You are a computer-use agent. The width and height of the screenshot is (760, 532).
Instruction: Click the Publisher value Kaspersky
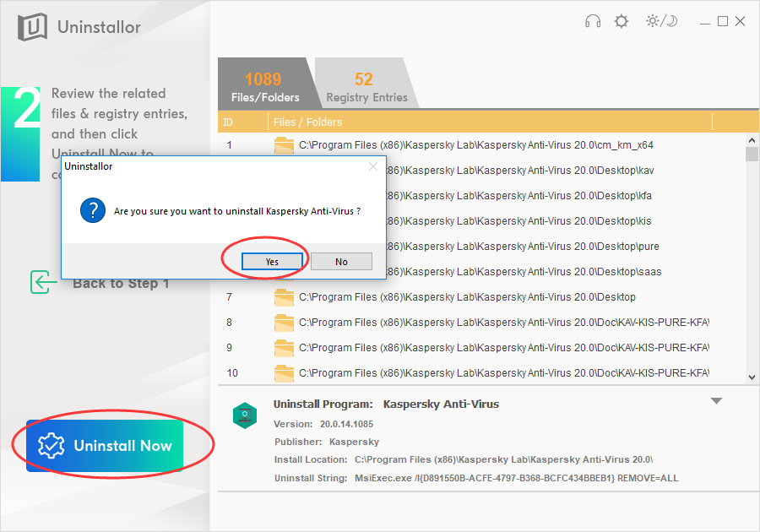(354, 442)
